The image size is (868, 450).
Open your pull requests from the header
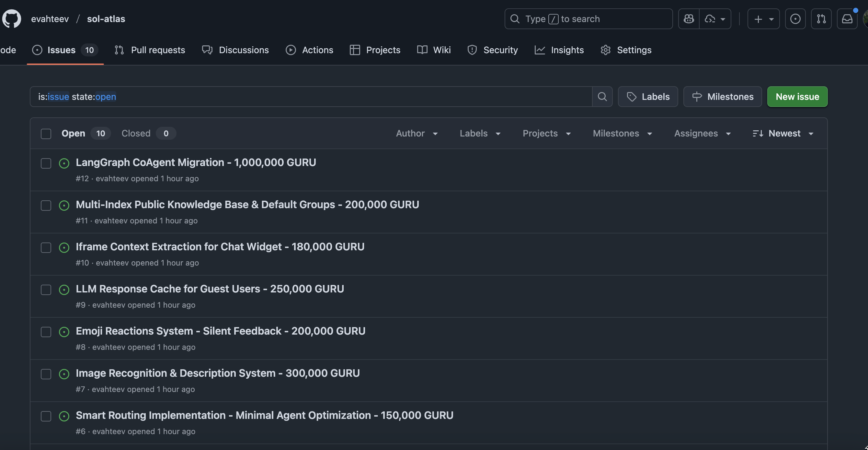[821, 18]
